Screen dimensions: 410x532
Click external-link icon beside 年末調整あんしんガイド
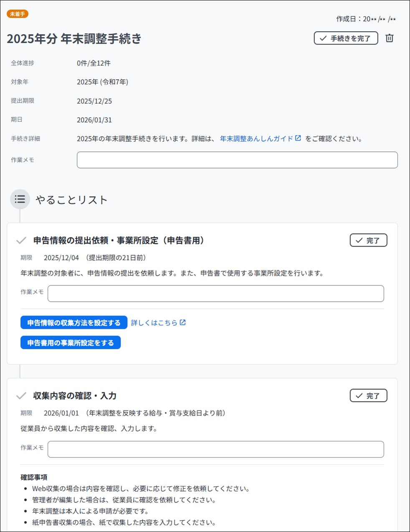click(298, 138)
